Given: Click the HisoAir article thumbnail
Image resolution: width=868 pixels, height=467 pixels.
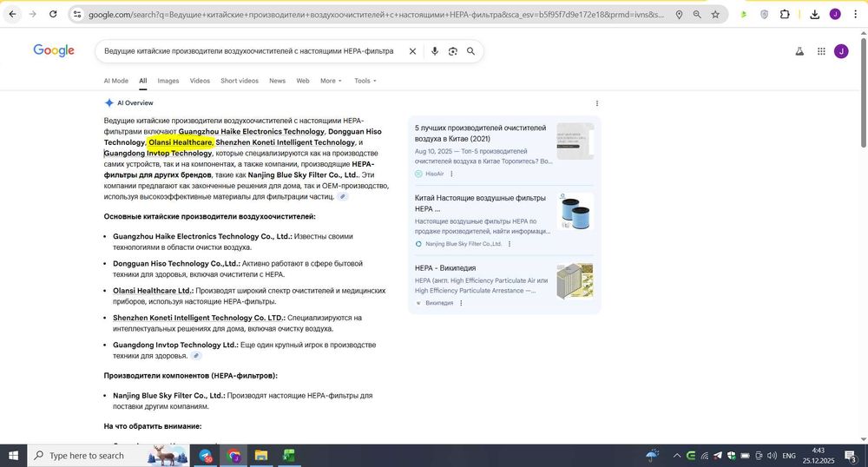Looking at the screenshot, I should (x=575, y=141).
